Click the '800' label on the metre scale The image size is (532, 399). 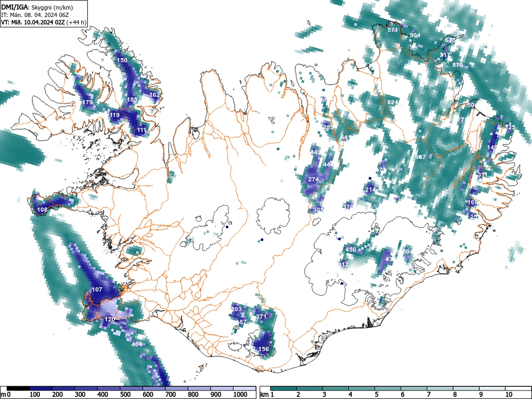click(194, 394)
